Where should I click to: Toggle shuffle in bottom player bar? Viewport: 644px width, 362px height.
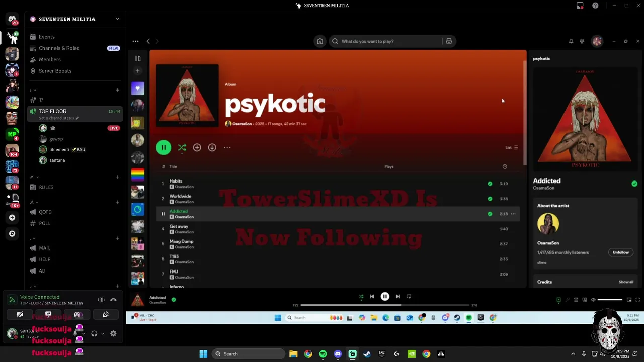pyautogui.click(x=361, y=297)
